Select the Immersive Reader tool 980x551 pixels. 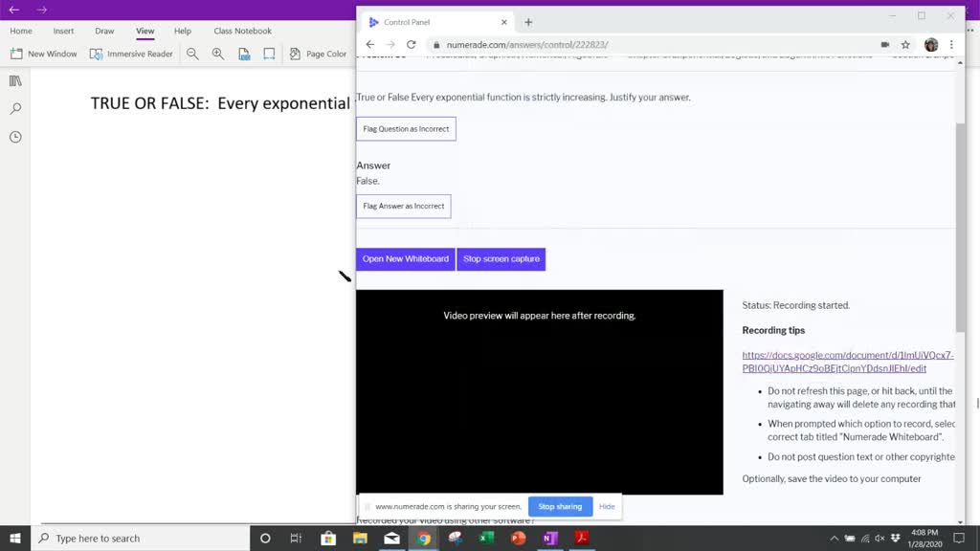[x=131, y=54]
